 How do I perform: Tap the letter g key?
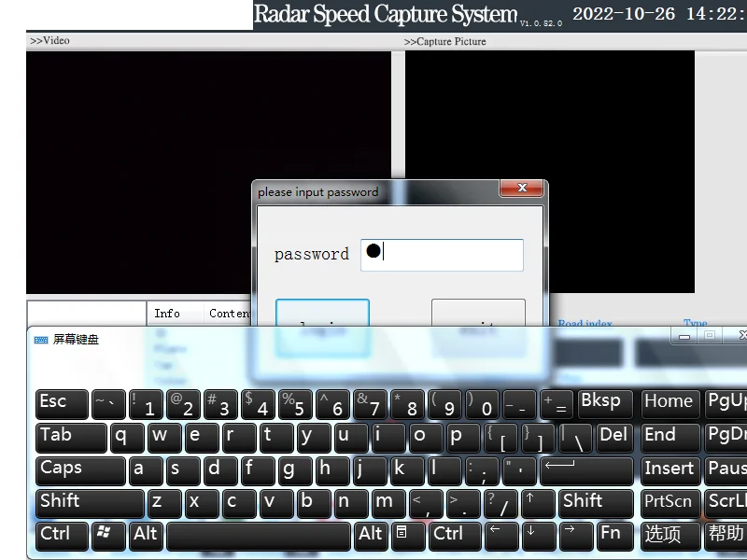point(295,470)
